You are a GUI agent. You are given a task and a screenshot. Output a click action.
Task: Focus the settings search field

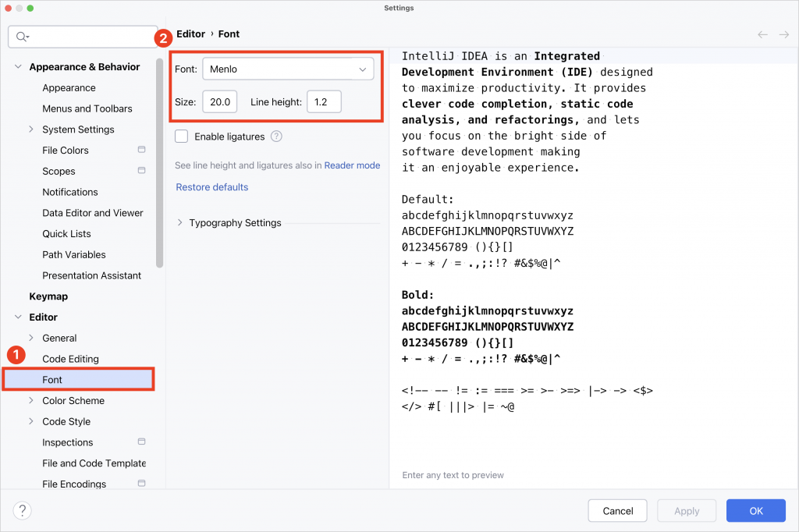(x=83, y=37)
